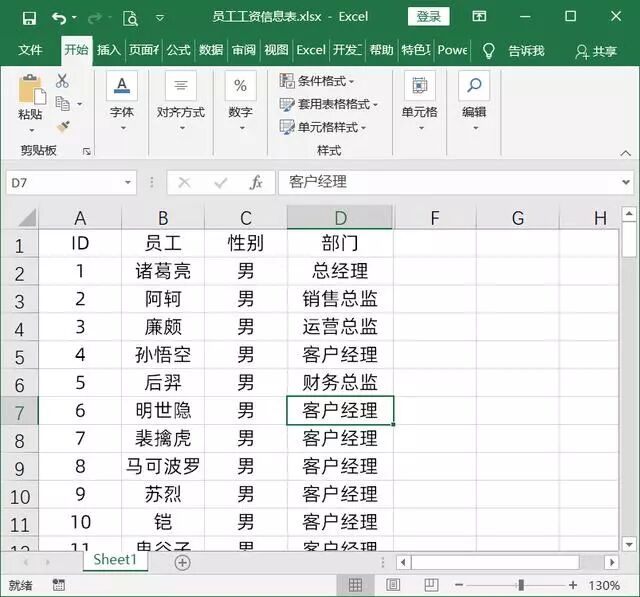640x597 pixels.
Task: Open 套用表格格式 table format menu
Action: [329, 104]
